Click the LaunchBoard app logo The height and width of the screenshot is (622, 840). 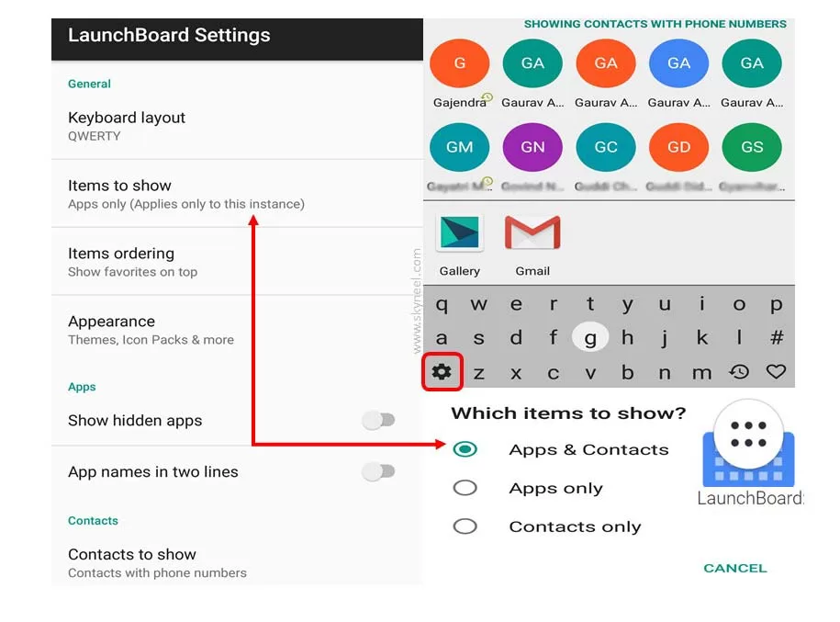(x=748, y=444)
